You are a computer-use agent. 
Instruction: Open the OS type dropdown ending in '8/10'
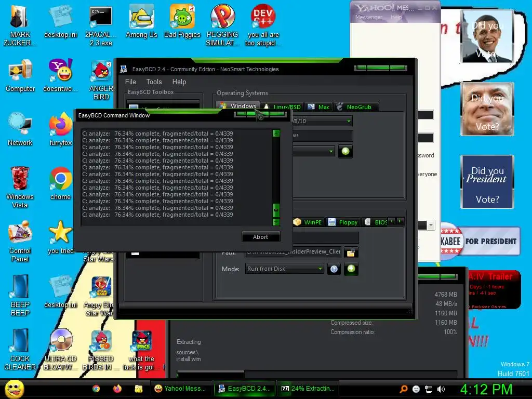tap(322, 121)
